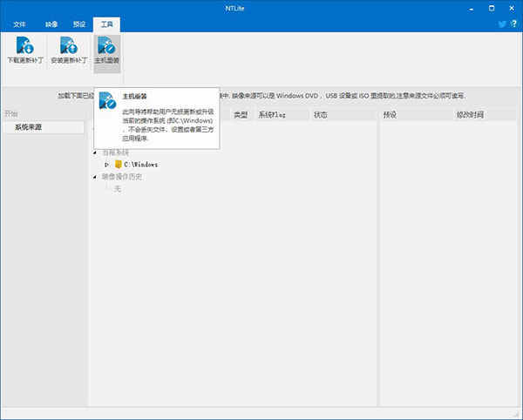Expand the C:\Windows tree node arrow
Screen dimensions: 523x420
click(x=106, y=165)
